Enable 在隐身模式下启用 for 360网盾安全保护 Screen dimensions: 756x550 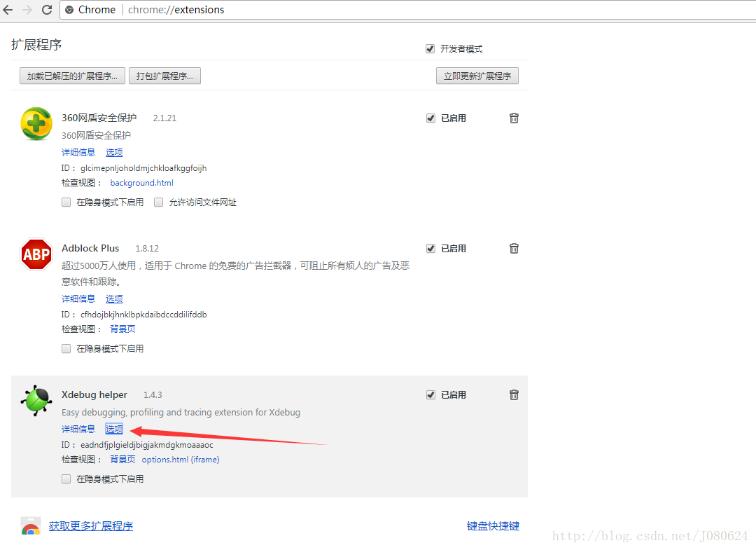click(x=66, y=202)
